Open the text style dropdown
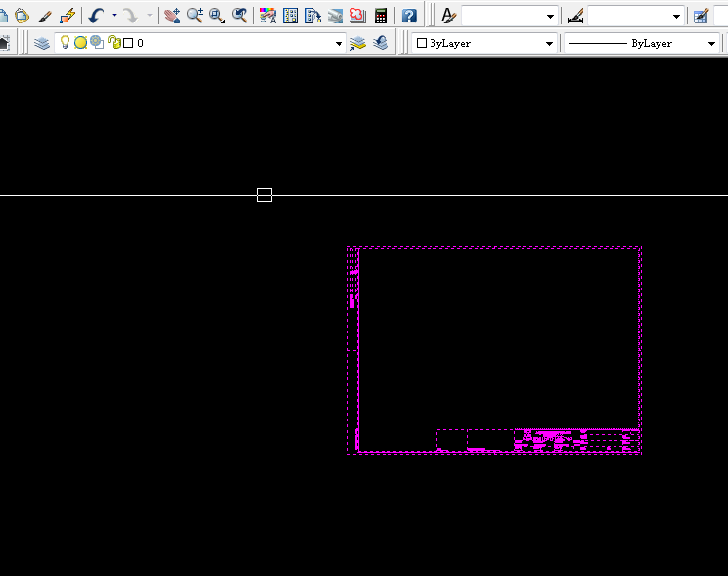The height and width of the screenshot is (576, 728). (x=550, y=17)
